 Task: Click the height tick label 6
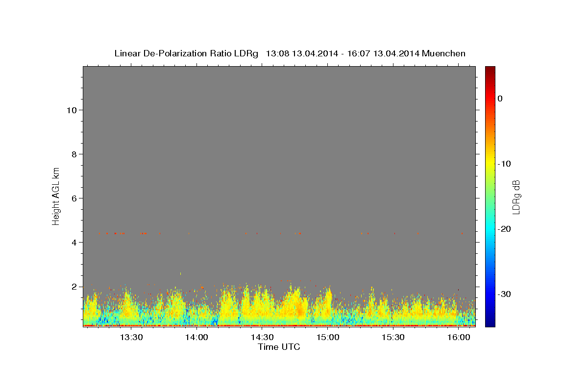coord(74,198)
